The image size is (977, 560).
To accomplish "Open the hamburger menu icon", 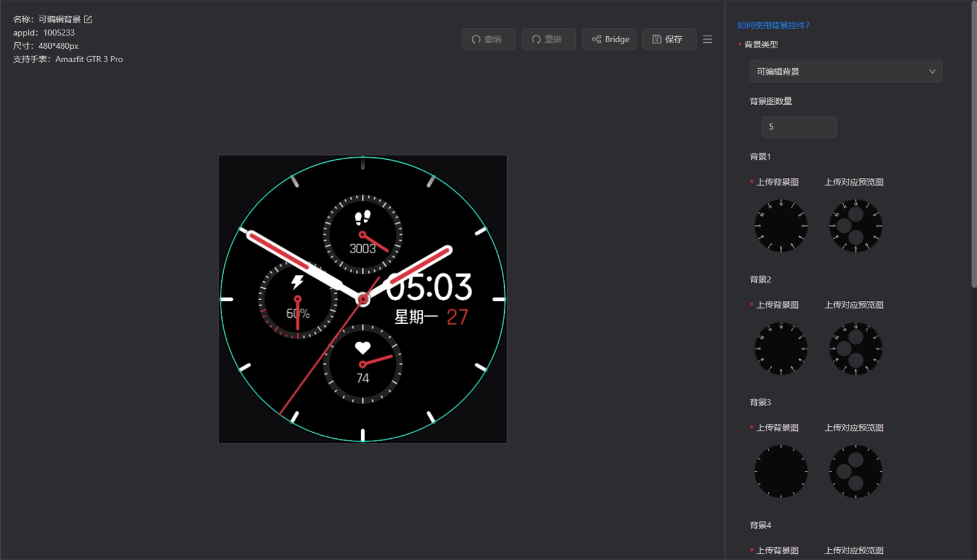I will point(707,39).
